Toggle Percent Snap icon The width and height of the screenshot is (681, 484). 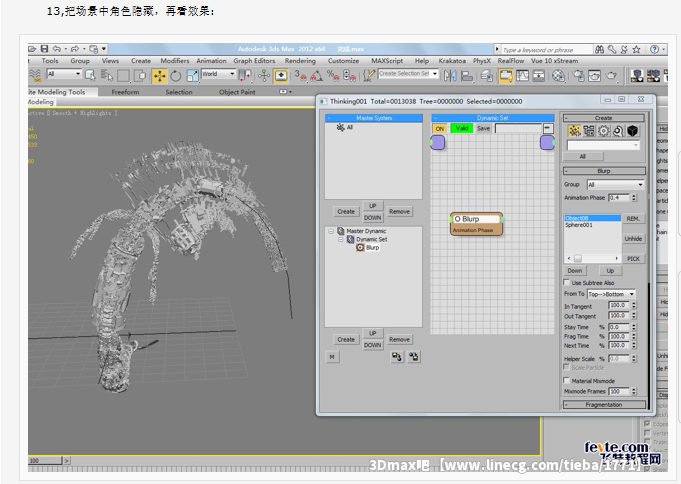tap(333, 76)
